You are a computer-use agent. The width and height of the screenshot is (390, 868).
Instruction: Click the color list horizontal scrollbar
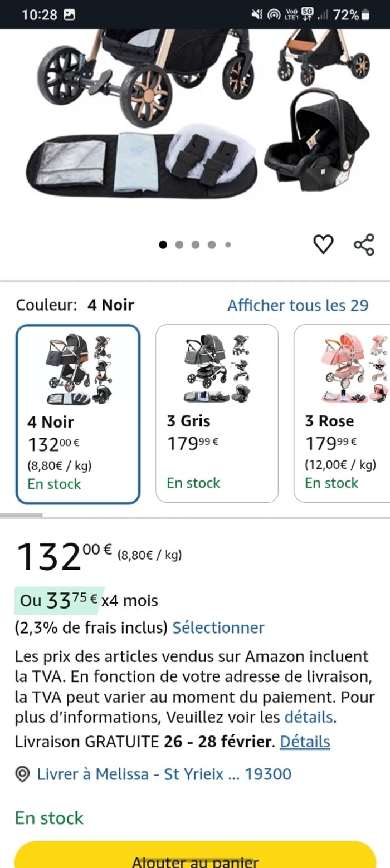[x=21, y=516]
